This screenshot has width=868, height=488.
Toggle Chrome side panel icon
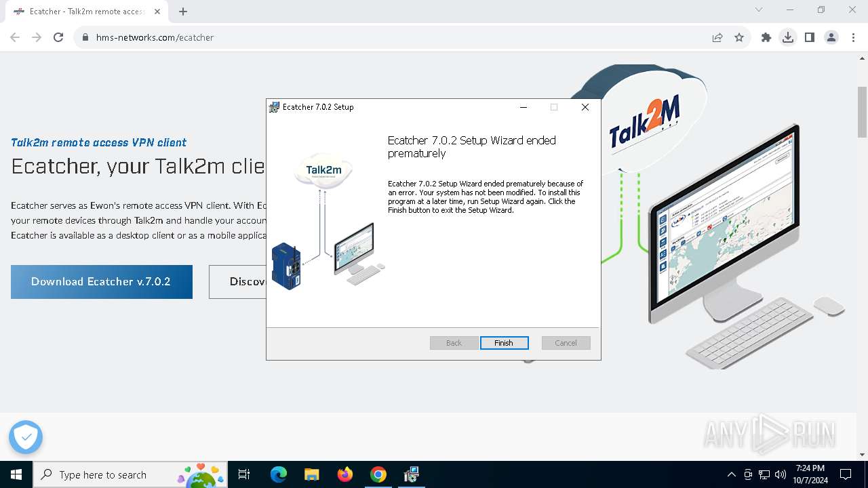(810, 37)
